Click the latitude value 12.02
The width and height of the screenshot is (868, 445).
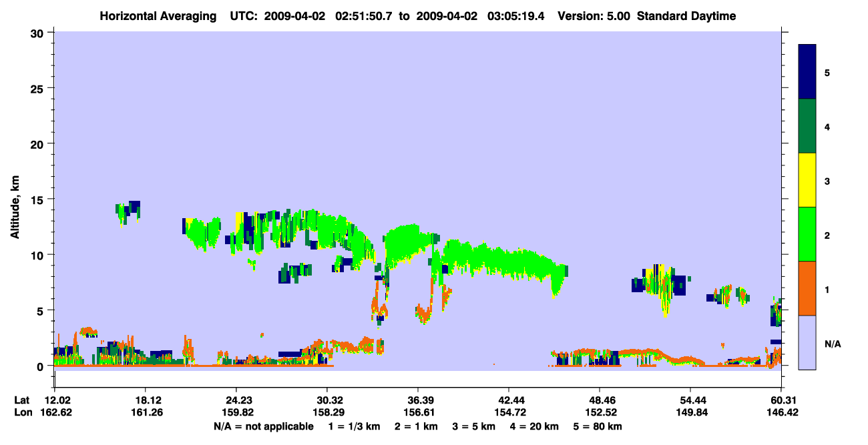[57, 400]
